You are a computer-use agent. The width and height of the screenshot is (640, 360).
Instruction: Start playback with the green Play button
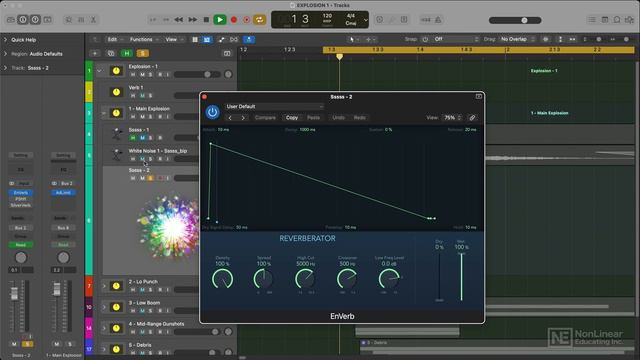pyautogui.click(x=220, y=20)
